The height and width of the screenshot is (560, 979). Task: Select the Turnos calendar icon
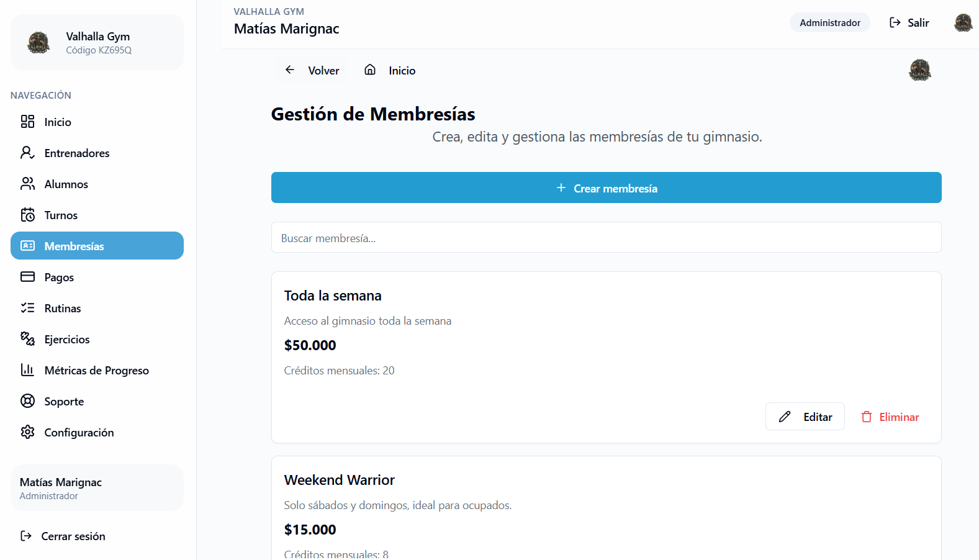click(x=28, y=215)
